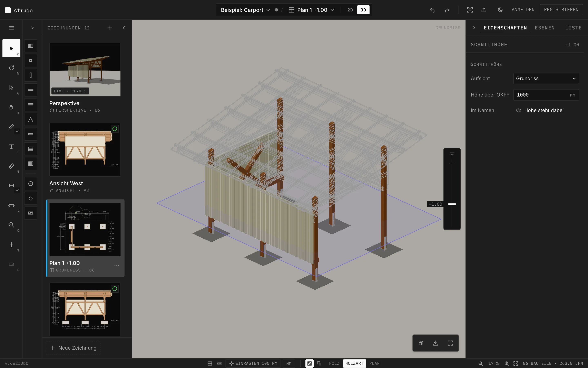Image resolution: width=588 pixels, height=368 pixels.
Task: Click the redo arrow
Action: coord(447,10)
